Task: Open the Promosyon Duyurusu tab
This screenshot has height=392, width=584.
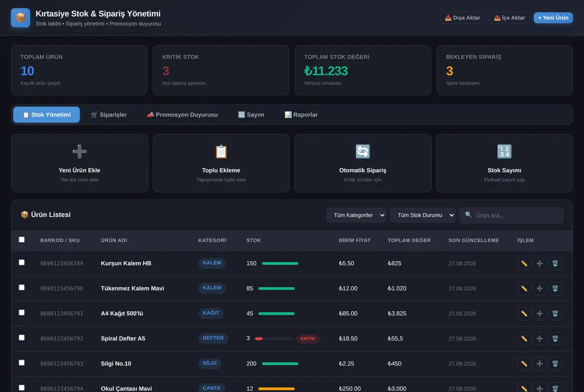Action: tap(182, 115)
